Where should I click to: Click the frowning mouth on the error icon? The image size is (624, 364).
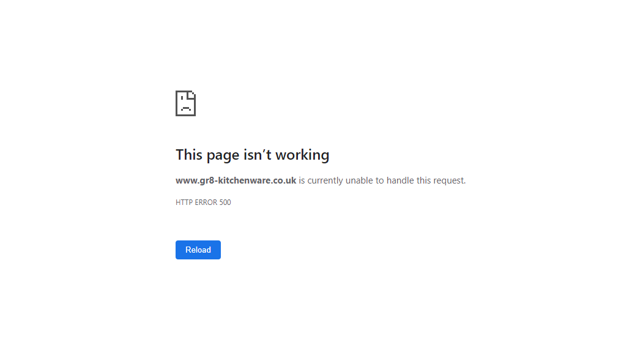(185, 108)
